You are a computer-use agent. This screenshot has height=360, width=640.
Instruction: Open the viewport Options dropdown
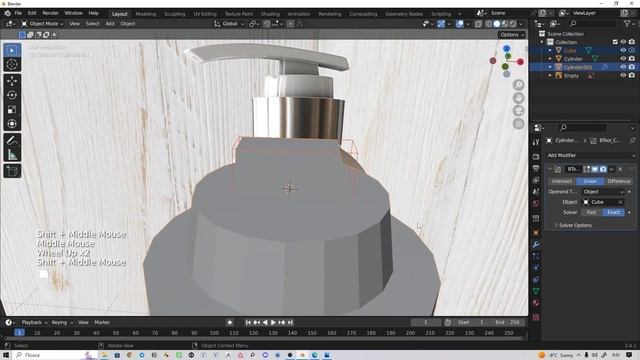coord(512,35)
